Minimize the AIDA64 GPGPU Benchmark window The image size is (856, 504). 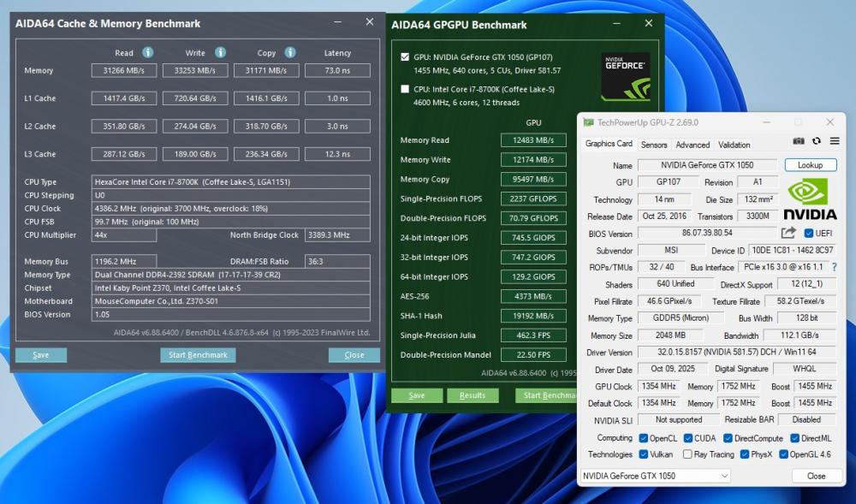click(x=617, y=23)
